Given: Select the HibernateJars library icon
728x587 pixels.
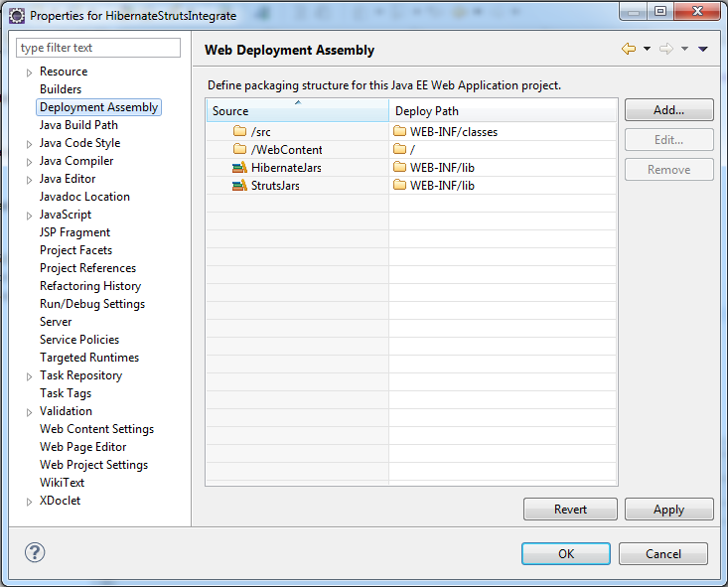Looking at the screenshot, I should click(239, 167).
